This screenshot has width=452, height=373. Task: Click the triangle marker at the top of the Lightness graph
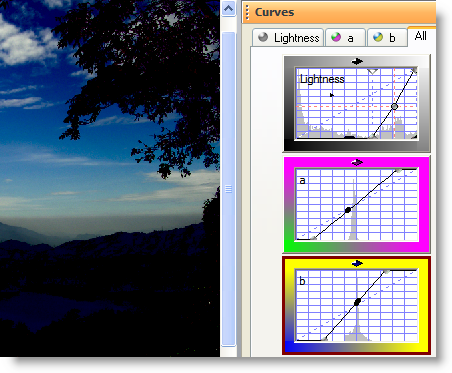[x=372, y=71]
